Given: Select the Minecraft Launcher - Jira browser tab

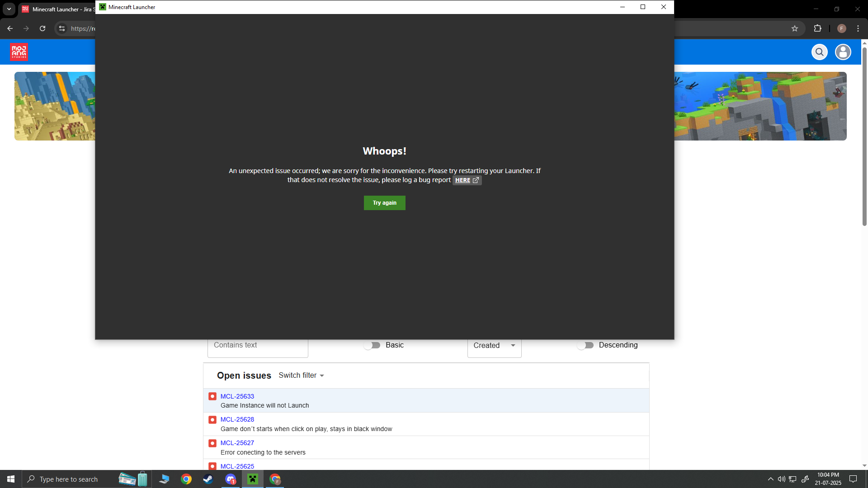Looking at the screenshot, I should click(59, 9).
